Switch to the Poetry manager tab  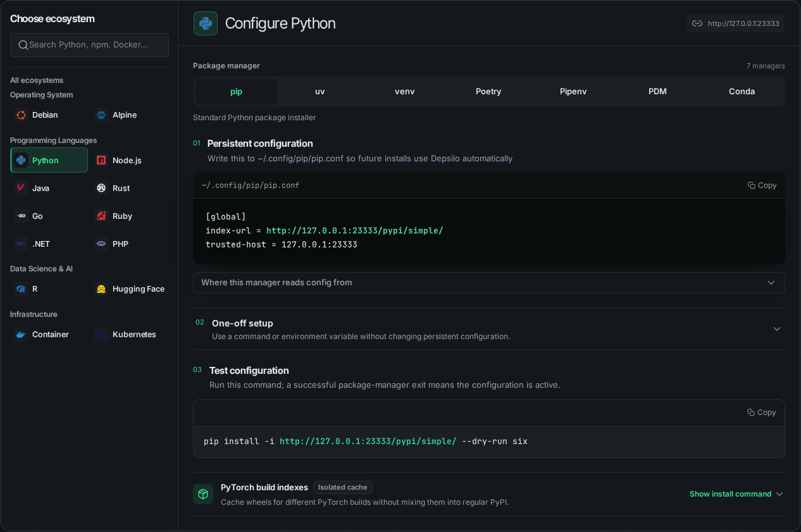[x=488, y=92]
